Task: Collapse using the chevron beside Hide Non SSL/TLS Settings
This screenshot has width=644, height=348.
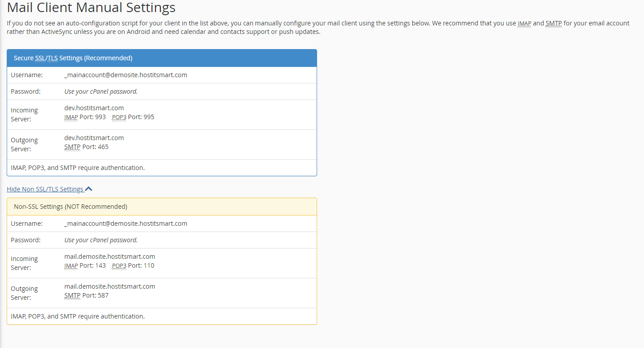Action: [88, 189]
